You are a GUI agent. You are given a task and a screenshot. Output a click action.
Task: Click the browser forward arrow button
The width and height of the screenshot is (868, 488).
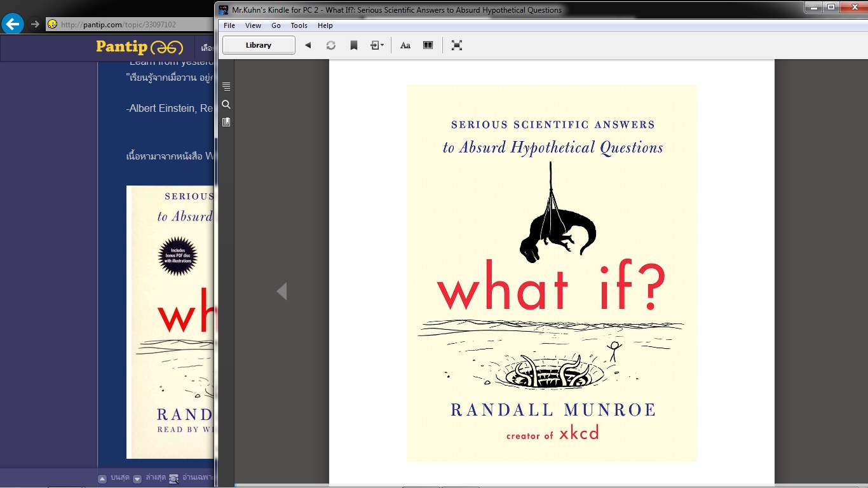click(36, 24)
